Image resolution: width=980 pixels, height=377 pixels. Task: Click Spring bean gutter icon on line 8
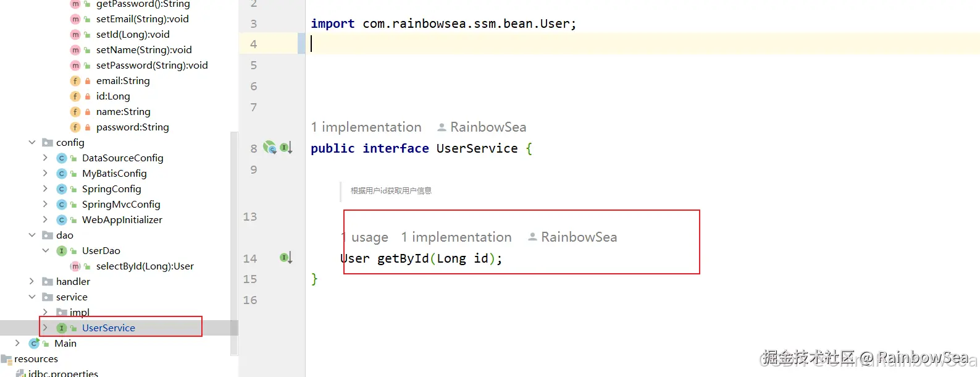pos(270,148)
